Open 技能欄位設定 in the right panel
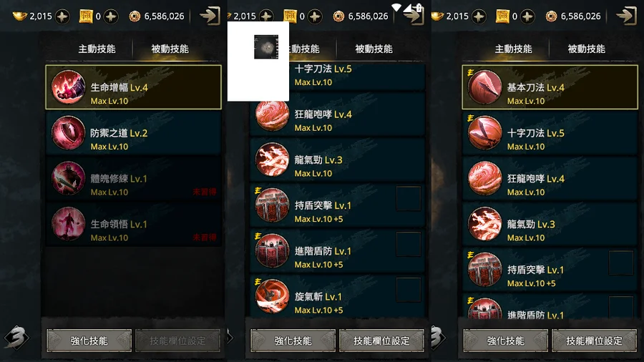This screenshot has width=644, height=362. [594, 341]
